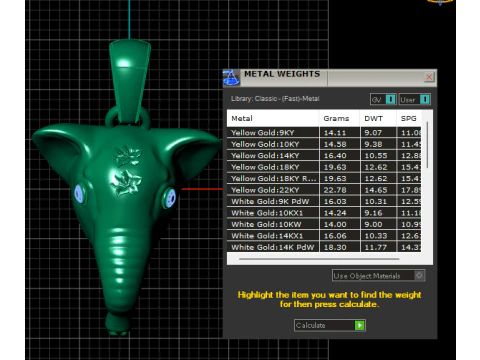Click the elephant's left blue eye gem
Viewport: 480px width, 360px height.
click(79, 193)
